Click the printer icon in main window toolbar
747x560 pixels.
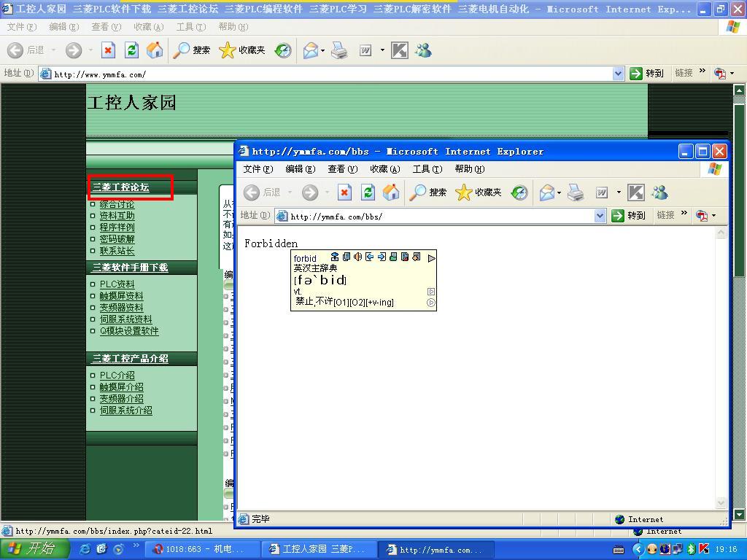coord(339,50)
